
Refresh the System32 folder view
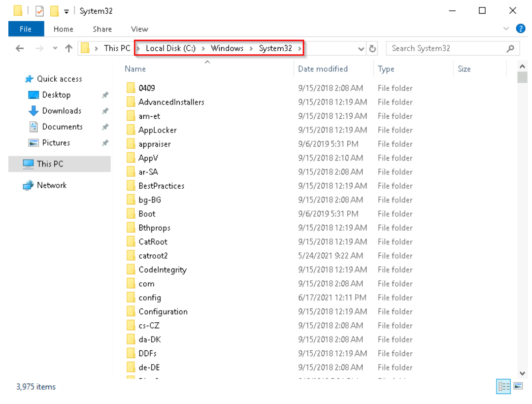click(x=373, y=48)
